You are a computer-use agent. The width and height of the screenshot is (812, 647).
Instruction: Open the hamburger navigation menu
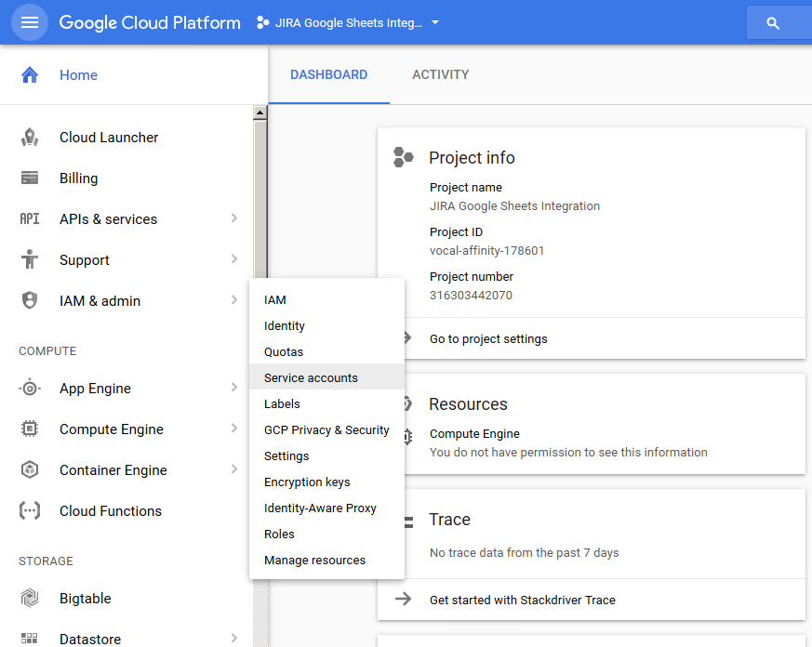30,22
